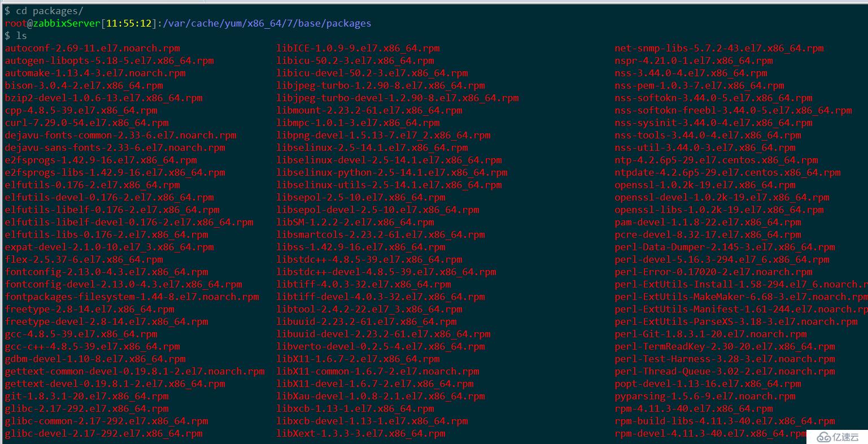The height and width of the screenshot is (444, 868).
Task: Click perl-Data-Dumper-2.145-3.el7.x86_64.rpm entry
Action: pos(725,247)
